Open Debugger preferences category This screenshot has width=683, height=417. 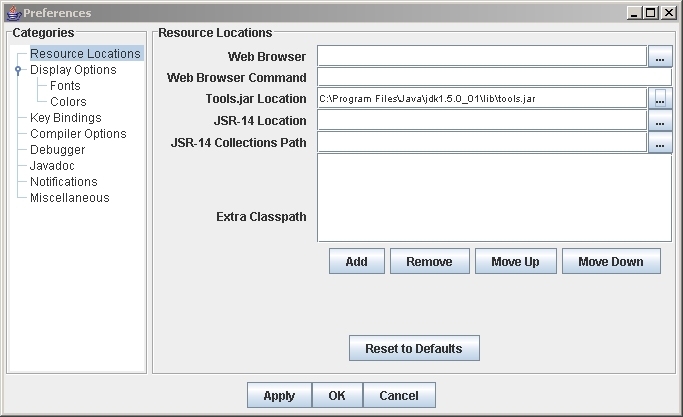click(x=57, y=150)
